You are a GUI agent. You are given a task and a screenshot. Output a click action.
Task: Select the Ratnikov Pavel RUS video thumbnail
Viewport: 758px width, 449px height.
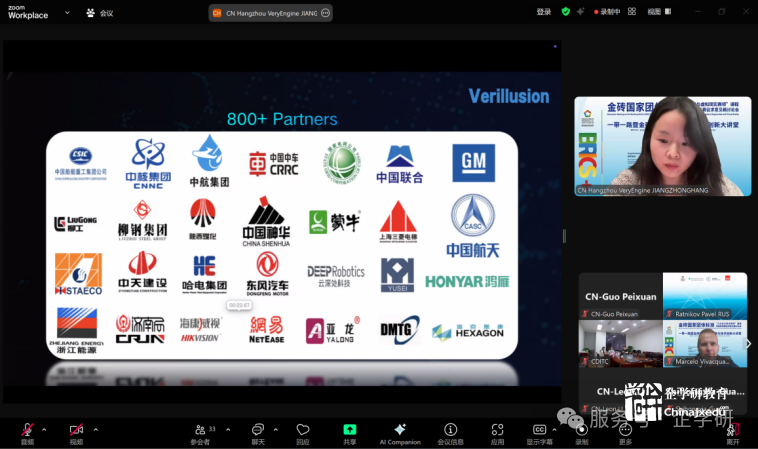pyautogui.click(x=704, y=297)
